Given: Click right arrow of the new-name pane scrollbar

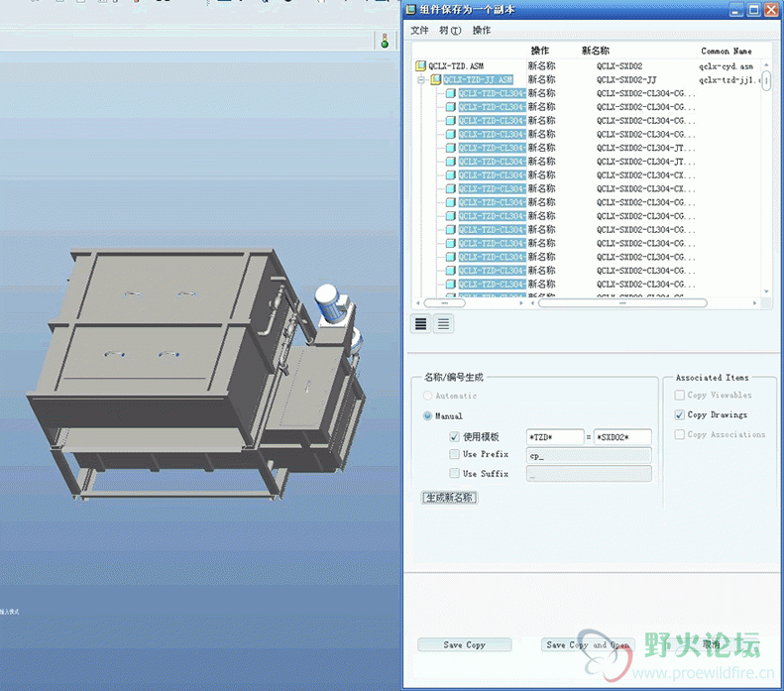Looking at the screenshot, I should (755, 303).
